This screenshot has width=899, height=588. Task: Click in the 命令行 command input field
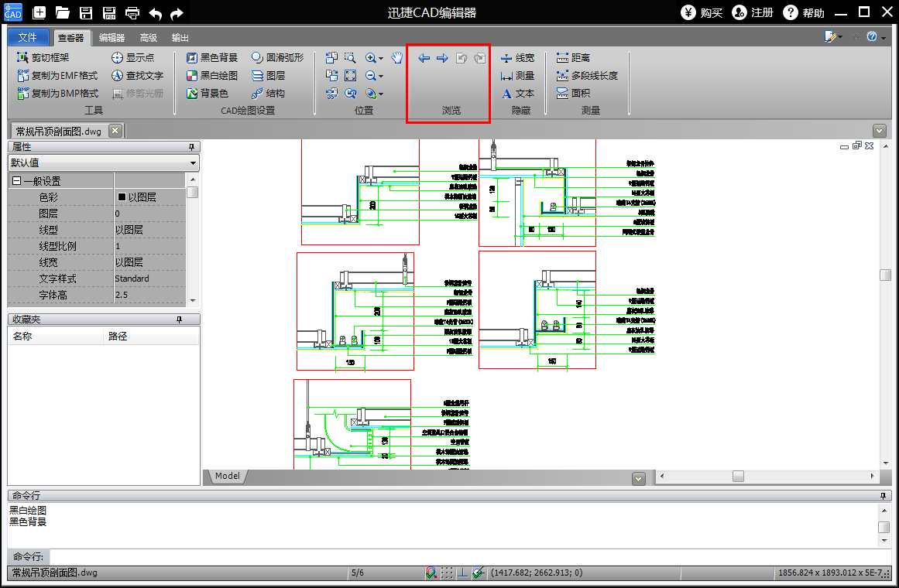point(465,557)
